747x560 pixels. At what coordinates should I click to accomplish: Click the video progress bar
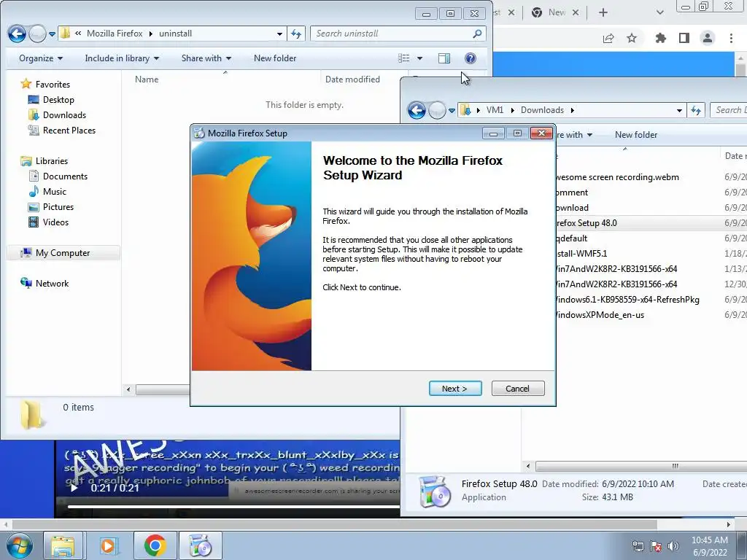pos(233,507)
